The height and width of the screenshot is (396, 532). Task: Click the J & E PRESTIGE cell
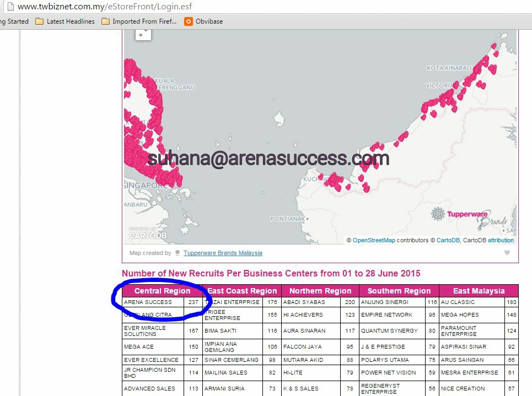(x=392, y=347)
